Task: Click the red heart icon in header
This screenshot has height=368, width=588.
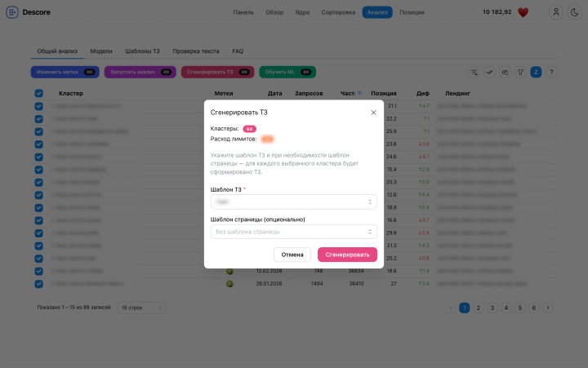Action: click(523, 12)
